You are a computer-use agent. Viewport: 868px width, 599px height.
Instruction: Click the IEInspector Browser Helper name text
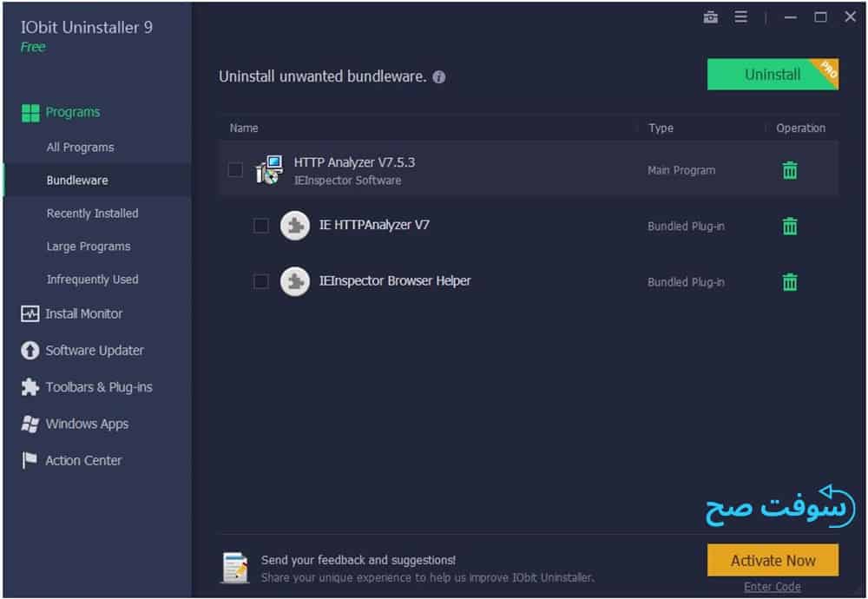395,280
